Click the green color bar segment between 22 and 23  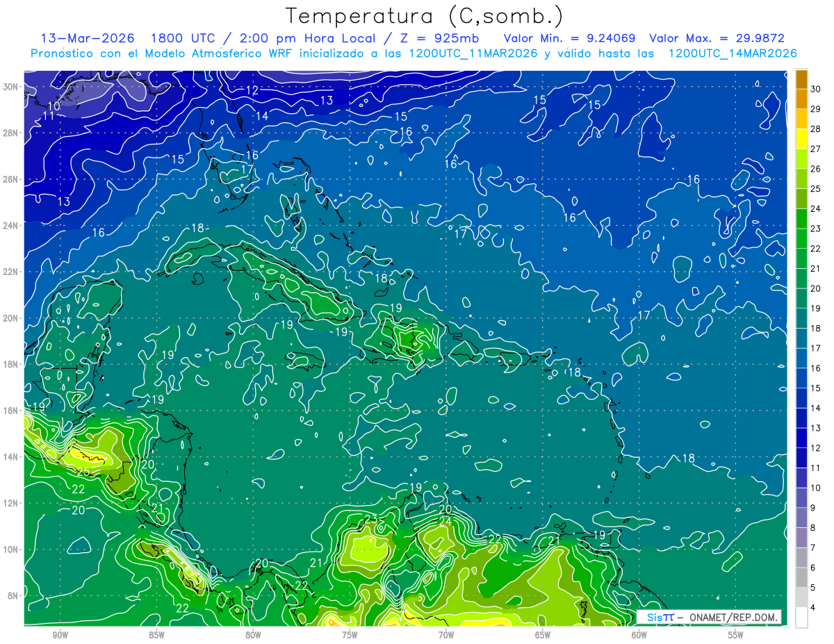click(801, 238)
